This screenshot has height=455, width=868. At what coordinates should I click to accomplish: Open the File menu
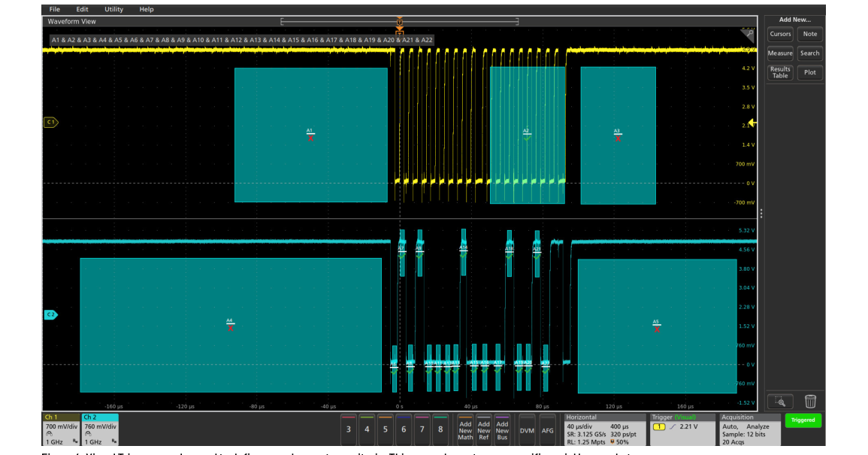54,10
